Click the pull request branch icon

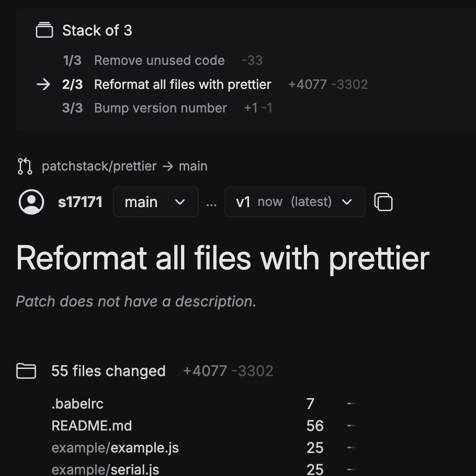point(25,166)
